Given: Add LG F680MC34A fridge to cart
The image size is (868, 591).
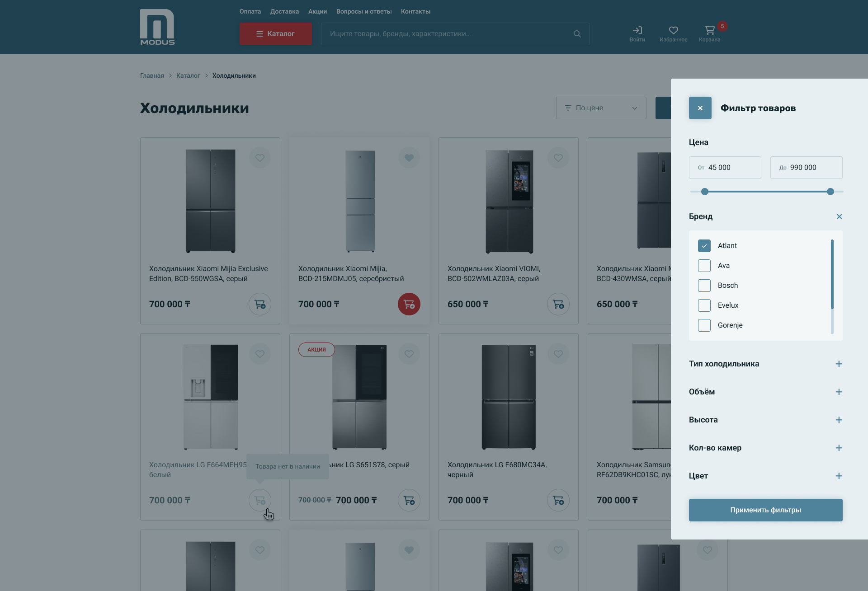Looking at the screenshot, I should tap(558, 500).
